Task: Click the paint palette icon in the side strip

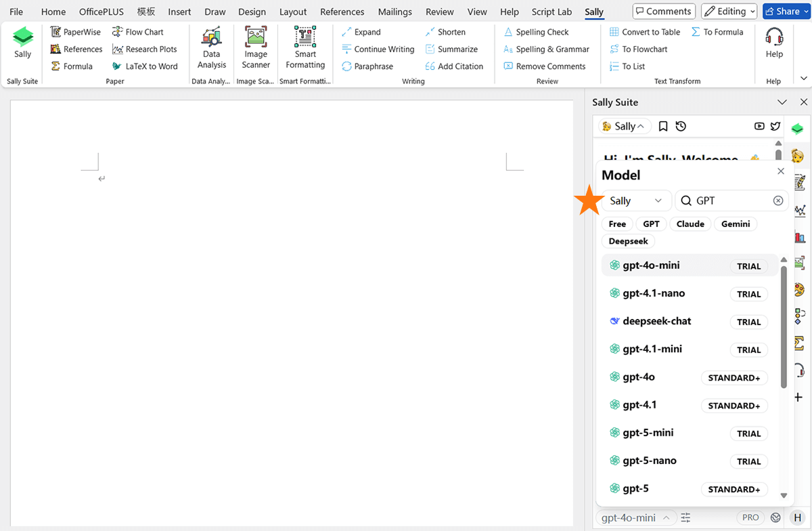Action: point(799,289)
